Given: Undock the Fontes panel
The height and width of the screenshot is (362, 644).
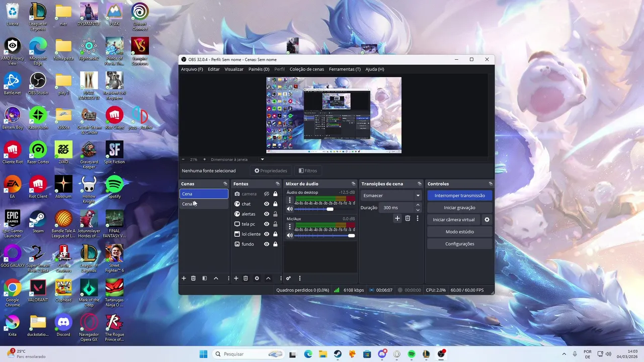Looking at the screenshot, I should pyautogui.click(x=278, y=184).
